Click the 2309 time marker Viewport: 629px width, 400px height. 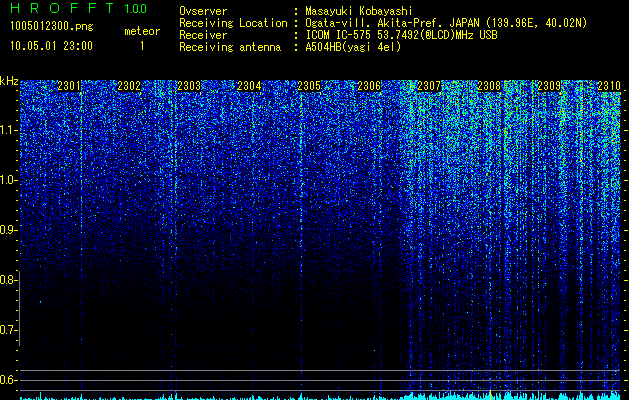pyautogui.click(x=549, y=86)
